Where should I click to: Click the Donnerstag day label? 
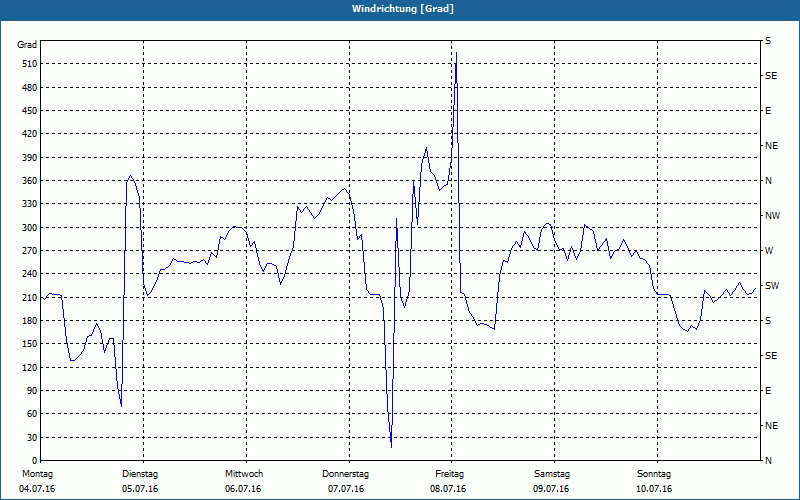click(345, 474)
